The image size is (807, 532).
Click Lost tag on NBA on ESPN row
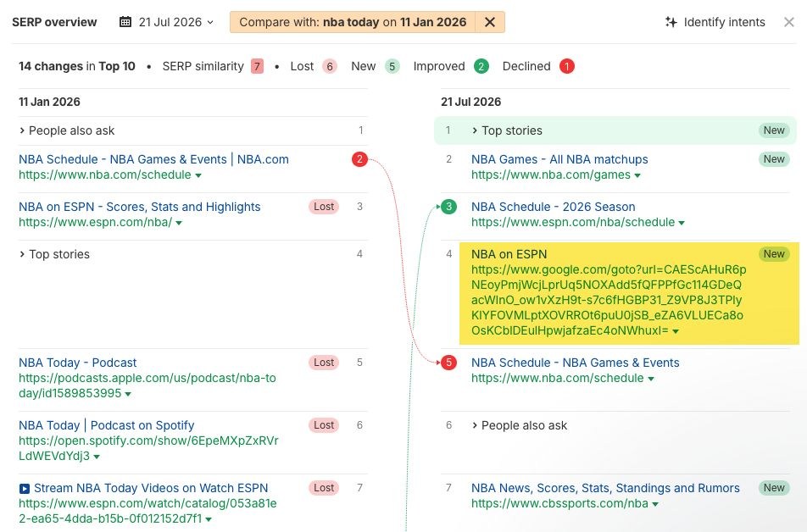(x=324, y=207)
